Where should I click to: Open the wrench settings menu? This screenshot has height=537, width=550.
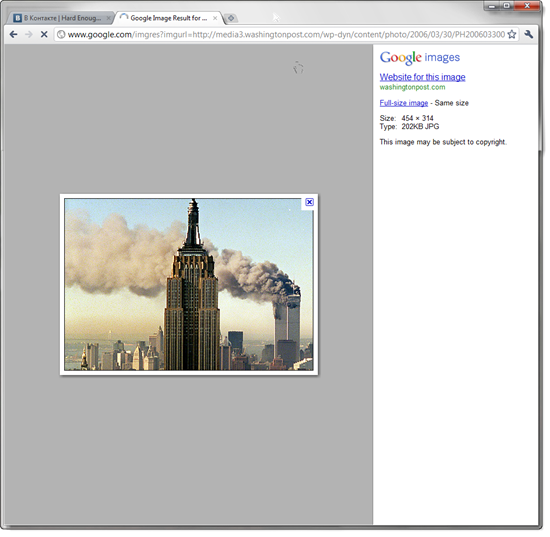(529, 34)
